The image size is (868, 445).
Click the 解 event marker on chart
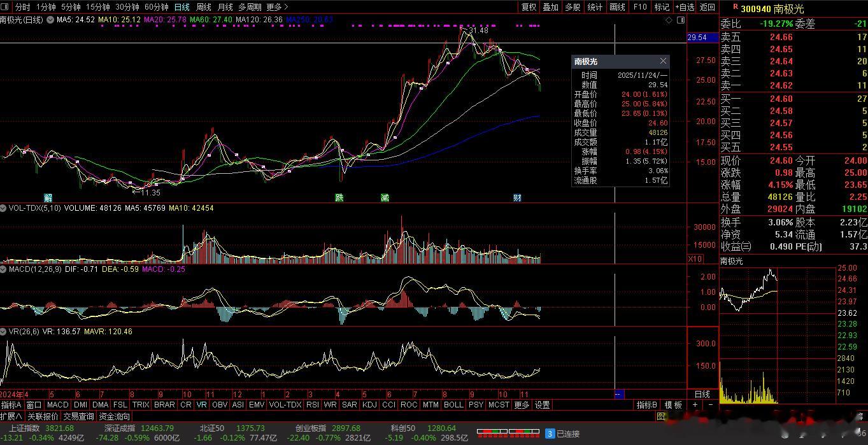point(48,197)
